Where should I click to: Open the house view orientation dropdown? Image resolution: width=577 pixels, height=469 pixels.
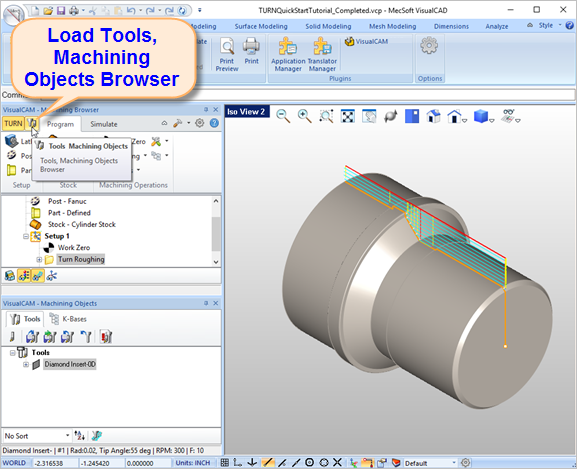[x=464, y=120]
